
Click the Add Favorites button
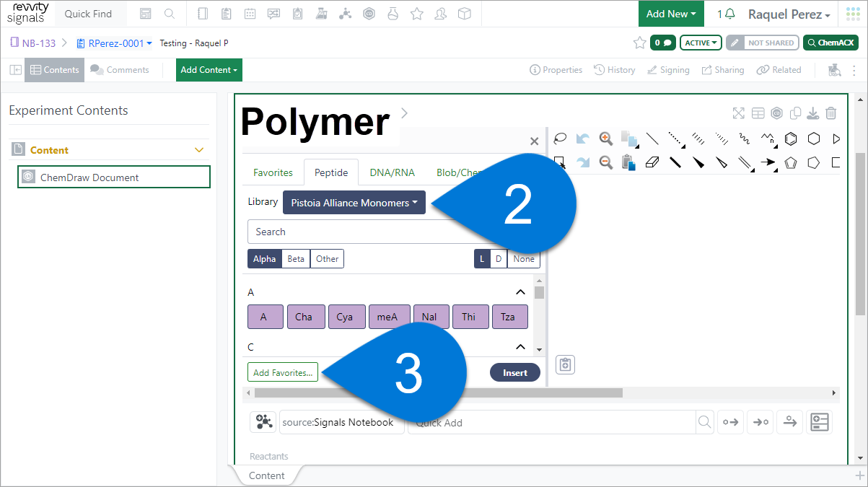[x=283, y=372]
